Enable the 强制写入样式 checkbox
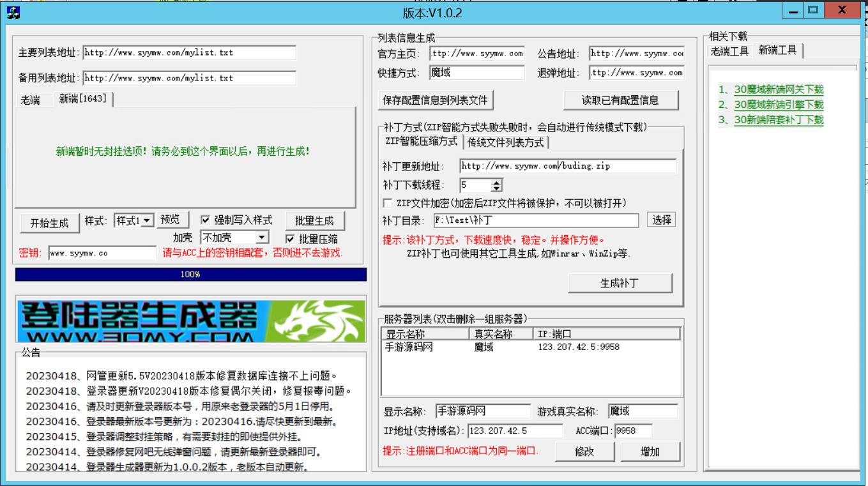868x486 pixels. [x=206, y=220]
